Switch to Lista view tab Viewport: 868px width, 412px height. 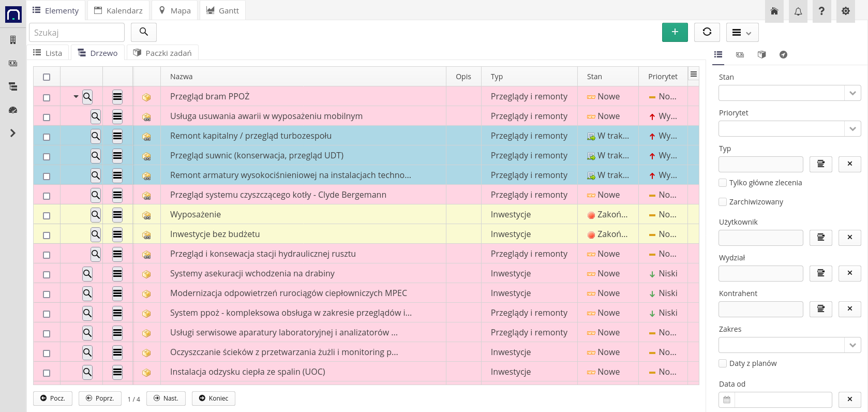coord(48,53)
